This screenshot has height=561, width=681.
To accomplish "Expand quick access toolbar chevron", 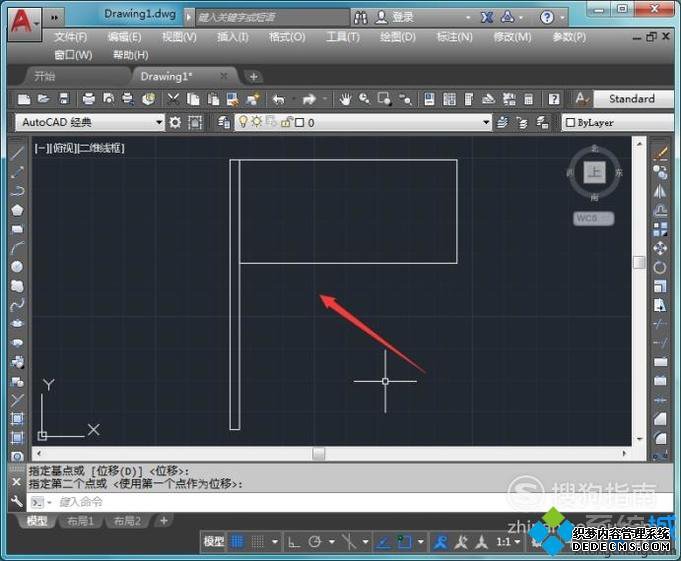I will point(54,18).
